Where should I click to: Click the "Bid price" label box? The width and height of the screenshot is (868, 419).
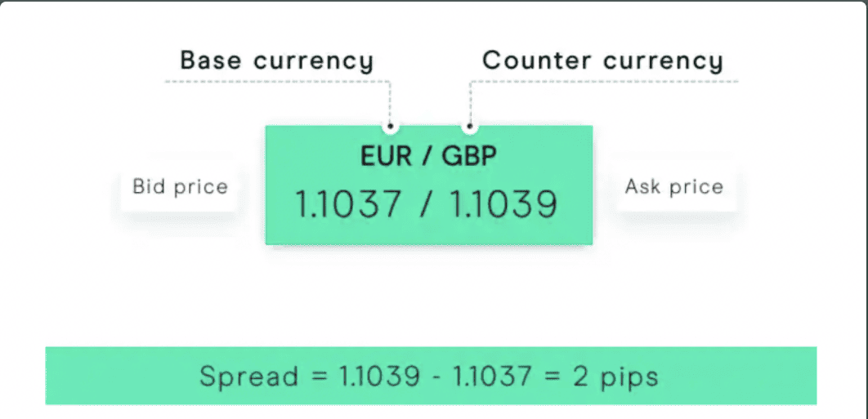pyautogui.click(x=180, y=186)
